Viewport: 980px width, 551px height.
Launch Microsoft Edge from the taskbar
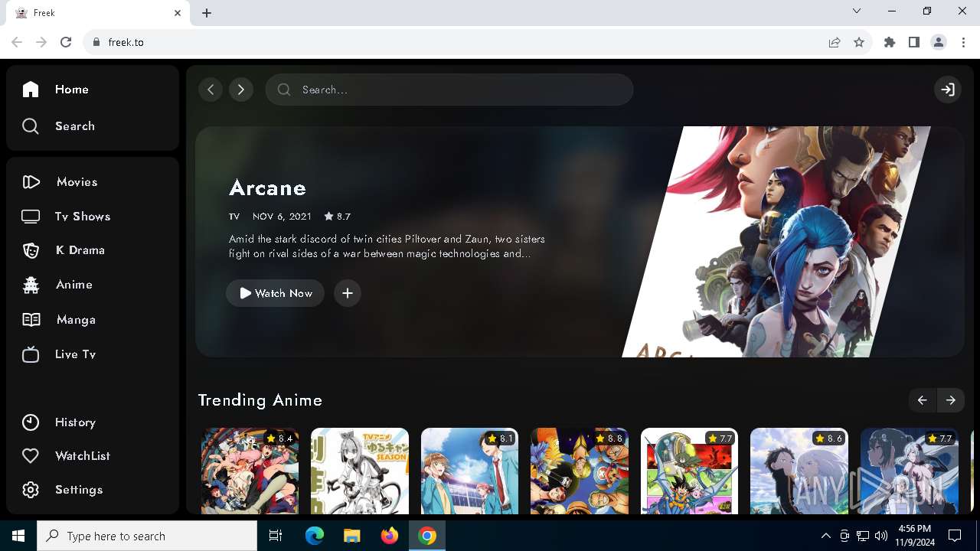[x=315, y=536]
